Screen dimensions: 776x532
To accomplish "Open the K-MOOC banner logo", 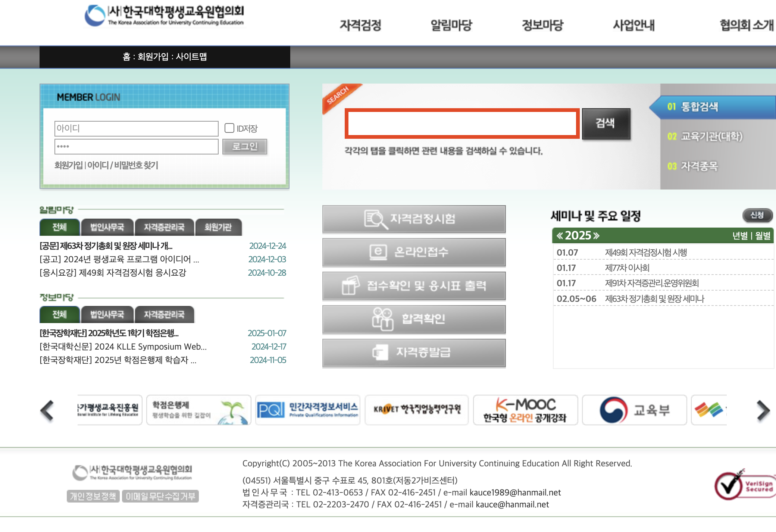I will tap(525, 410).
